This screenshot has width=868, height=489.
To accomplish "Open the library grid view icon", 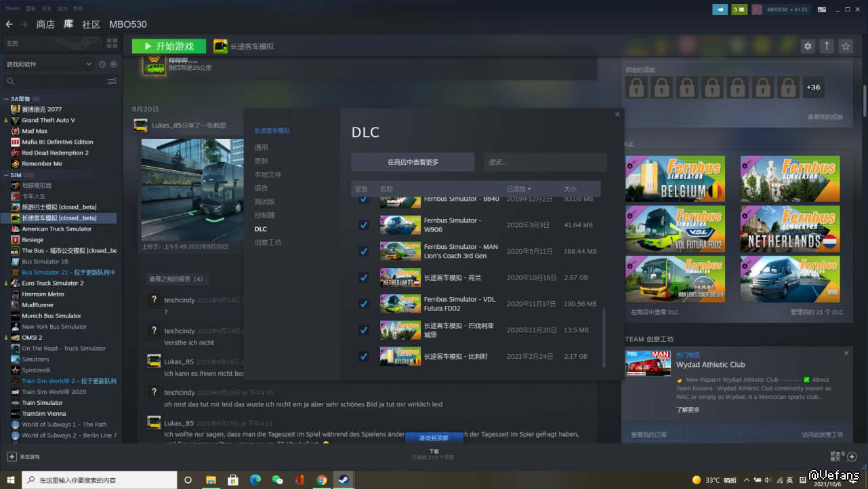I will [112, 43].
